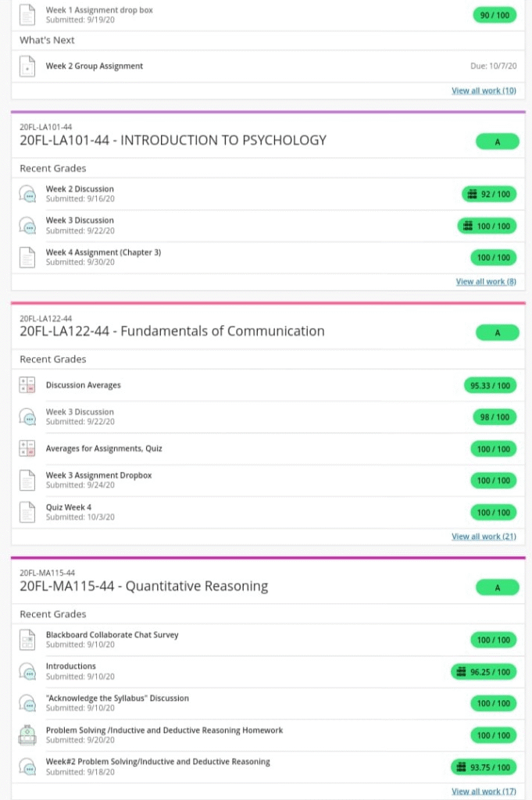Viewport: 532px width, 800px height.
Task: Select the Week 1 Assignment drop box file icon
Action: [x=27, y=14]
